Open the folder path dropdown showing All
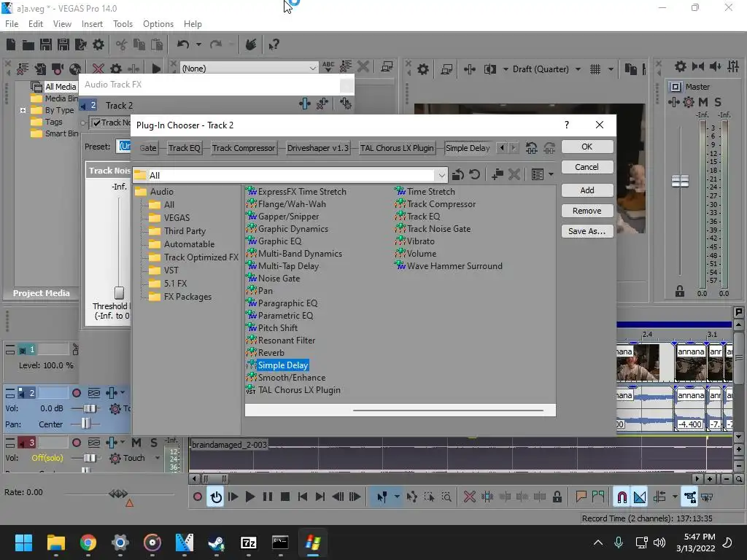The width and height of the screenshot is (747, 560). [x=441, y=175]
